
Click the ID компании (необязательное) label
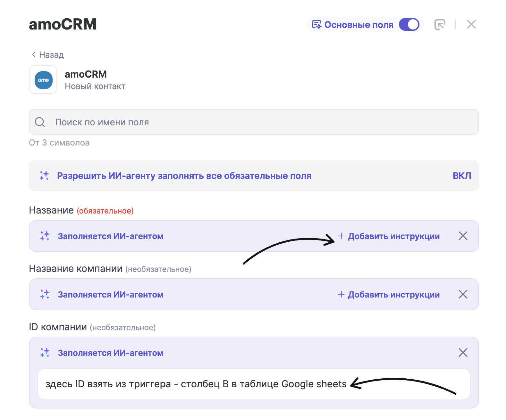coord(92,327)
